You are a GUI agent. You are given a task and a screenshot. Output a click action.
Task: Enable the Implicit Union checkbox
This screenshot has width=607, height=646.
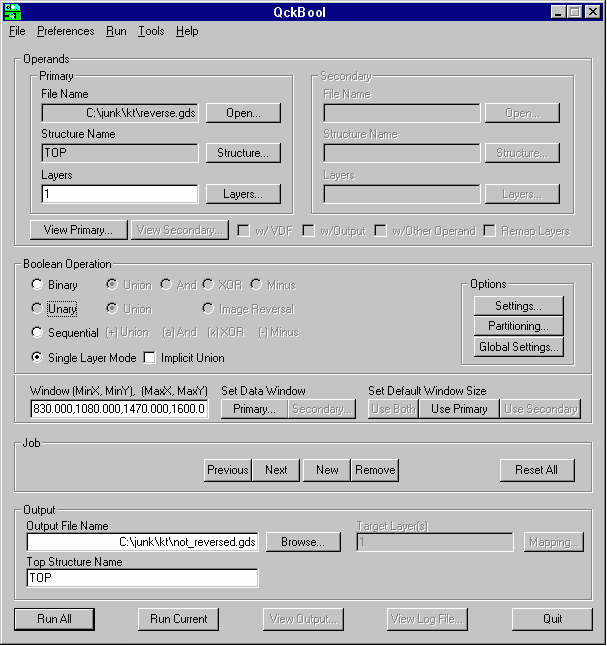click(150, 358)
